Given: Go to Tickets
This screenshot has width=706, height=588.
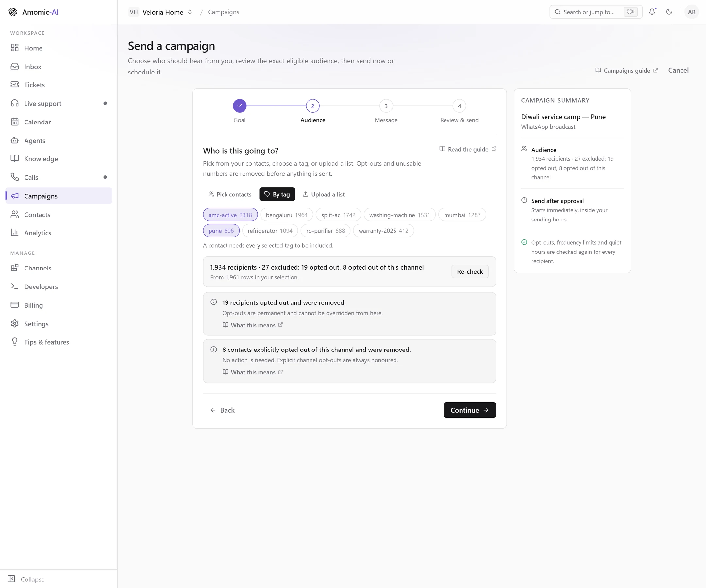Looking at the screenshot, I should tap(59, 85).
